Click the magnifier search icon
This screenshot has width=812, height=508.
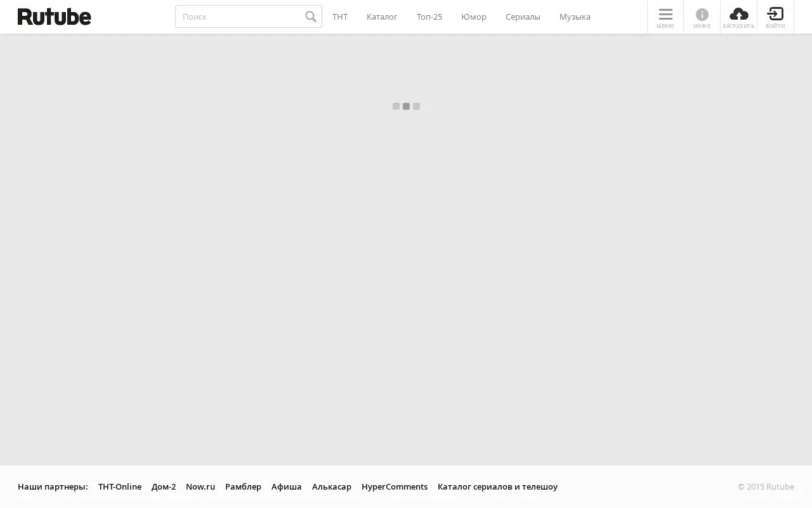[311, 17]
